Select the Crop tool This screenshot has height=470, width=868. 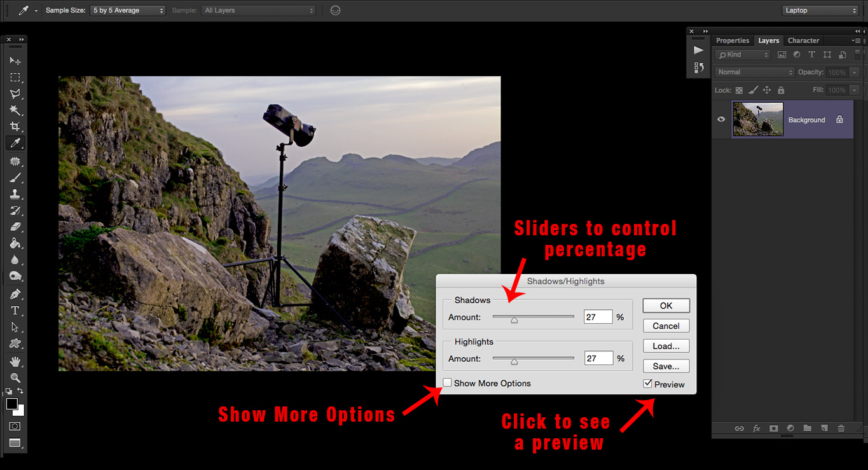[x=15, y=127]
